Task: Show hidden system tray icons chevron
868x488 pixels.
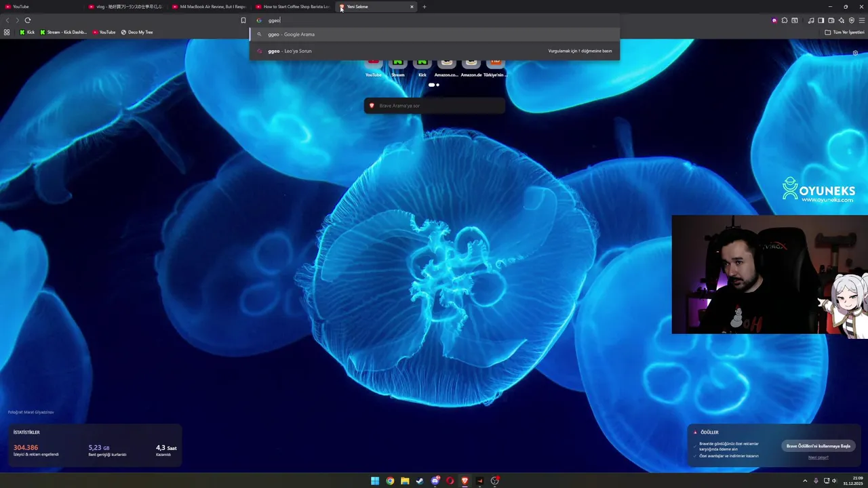Action: 805,481
